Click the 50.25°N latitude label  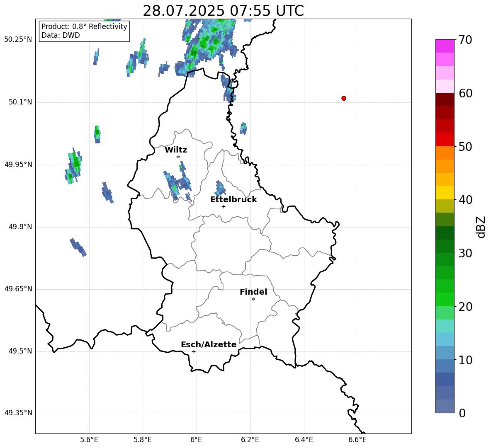click(18, 40)
